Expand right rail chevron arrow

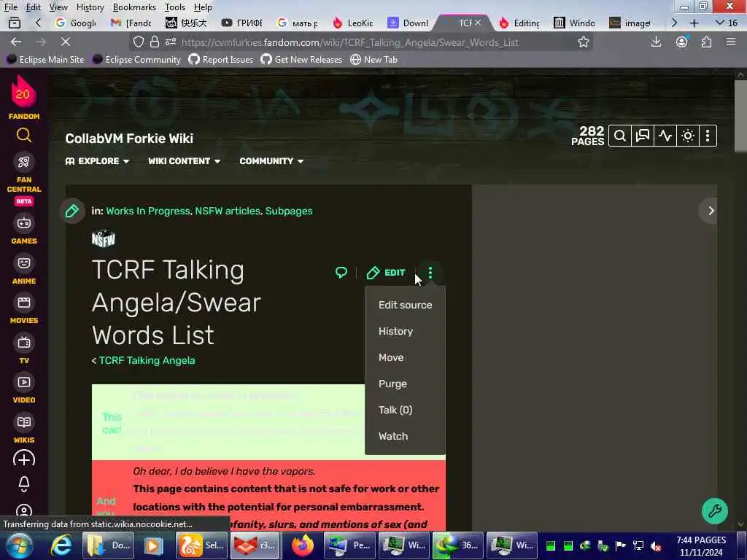coord(711,211)
